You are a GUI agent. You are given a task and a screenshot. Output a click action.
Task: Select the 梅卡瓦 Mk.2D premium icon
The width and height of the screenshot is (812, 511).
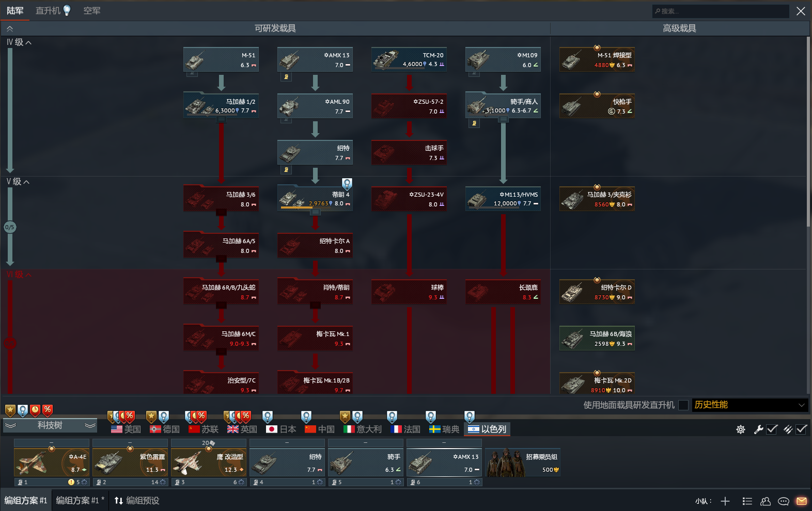(x=572, y=384)
